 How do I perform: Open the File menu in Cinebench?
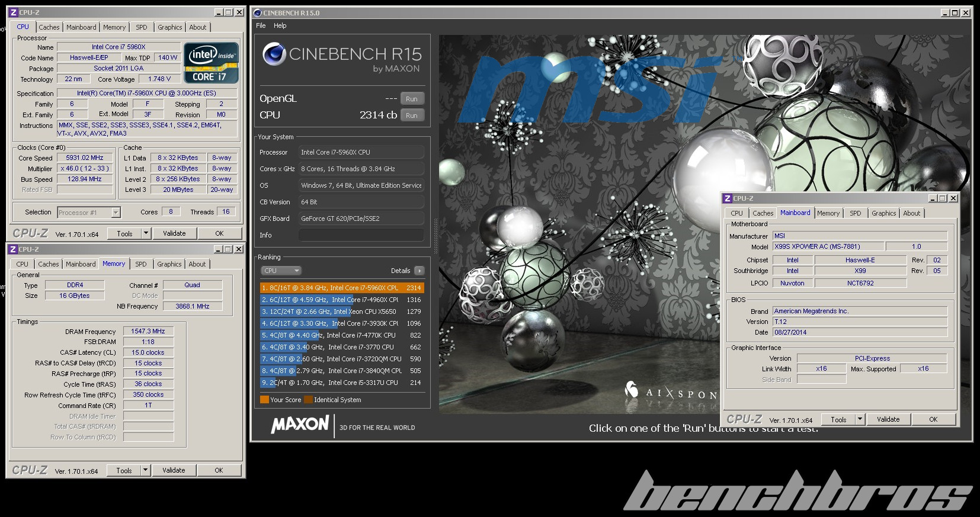coord(261,25)
